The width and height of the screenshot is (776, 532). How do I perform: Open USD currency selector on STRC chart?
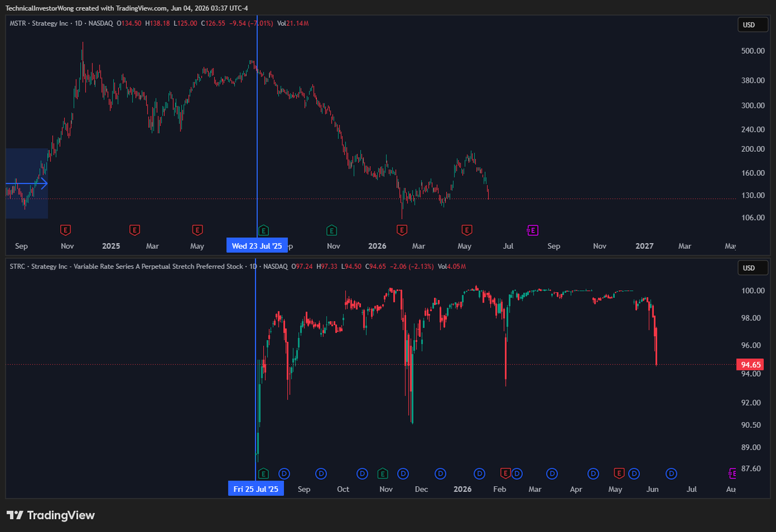753,268
